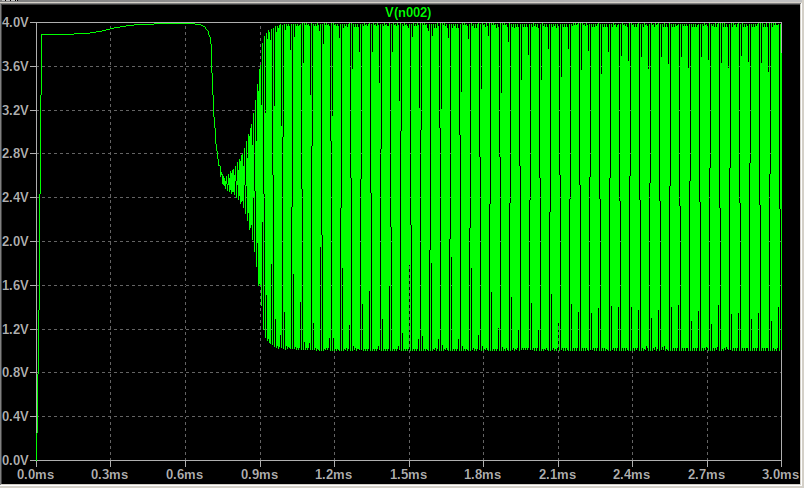
Task: Click the 0.4V vertical axis label
Action: 16,417
